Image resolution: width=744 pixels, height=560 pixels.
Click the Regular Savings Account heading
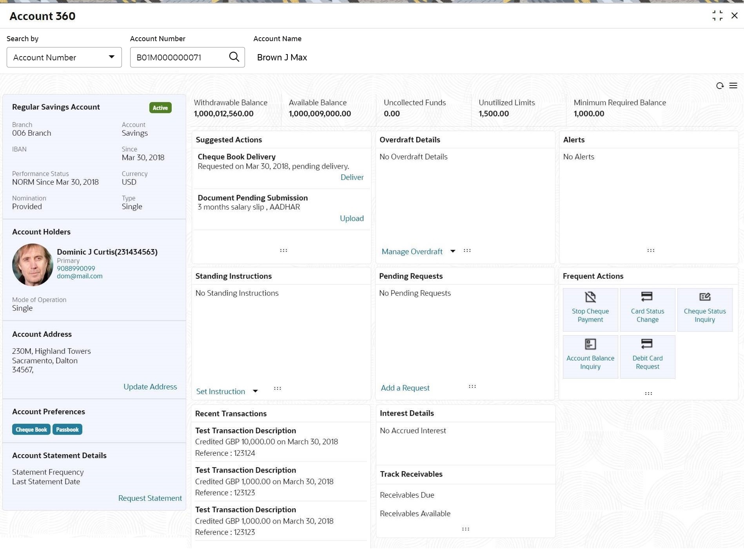(x=56, y=107)
